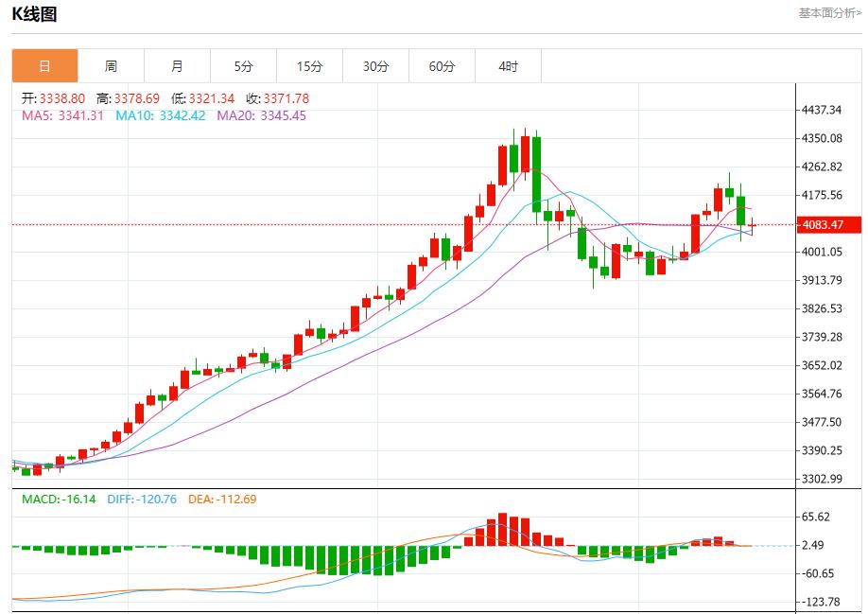
Task: Open the 基本面分析 link
Action: (828, 13)
